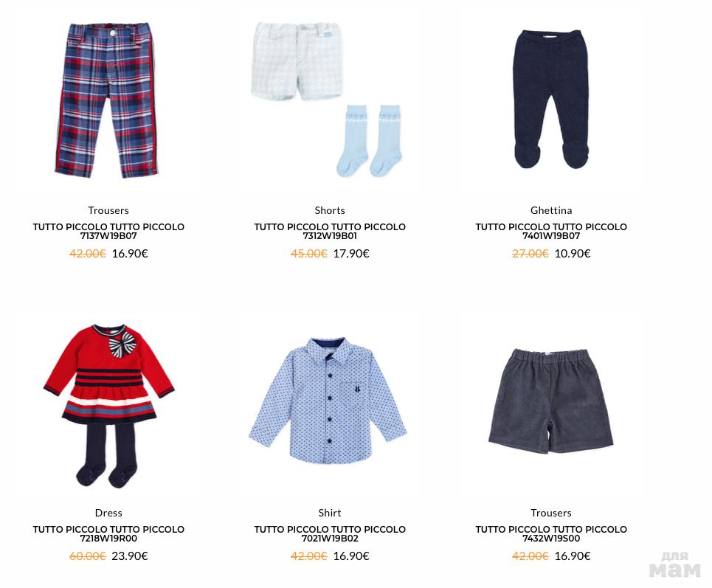Click the Shorts category label
The width and height of the screenshot is (712, 588).
click(x=330, y=210)
